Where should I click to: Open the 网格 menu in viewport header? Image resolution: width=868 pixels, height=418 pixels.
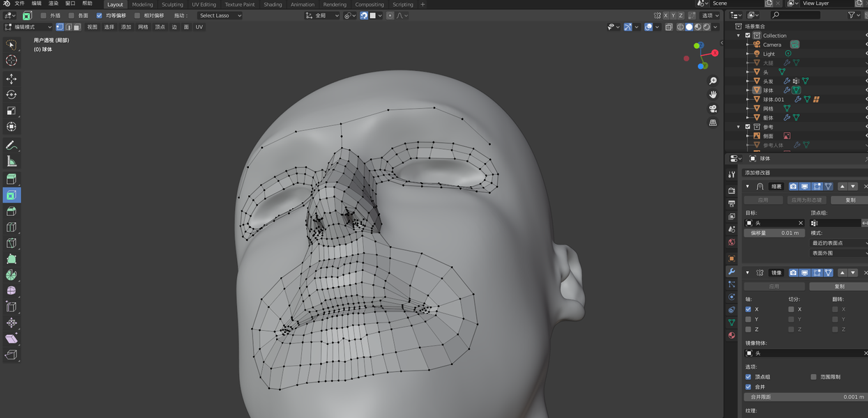143,27
